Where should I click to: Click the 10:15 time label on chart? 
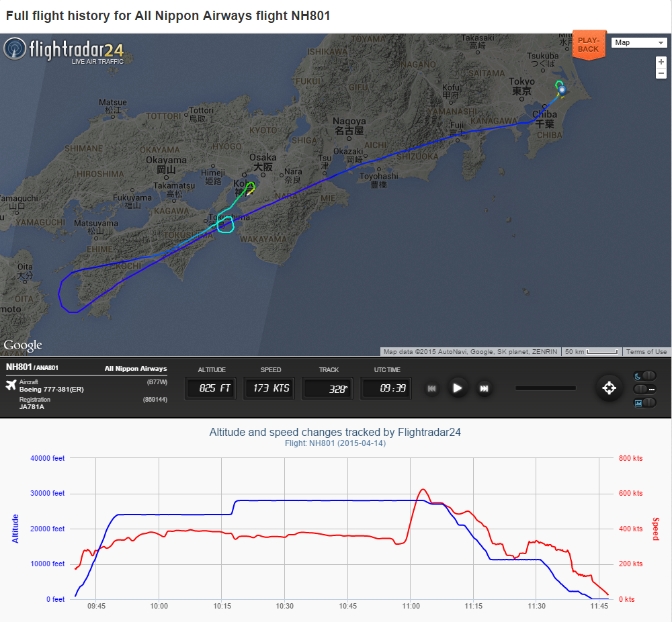click(222, 606)
